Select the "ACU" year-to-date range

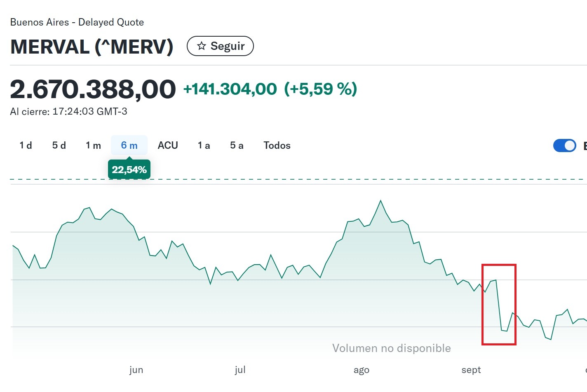click(x=167, y=145)
